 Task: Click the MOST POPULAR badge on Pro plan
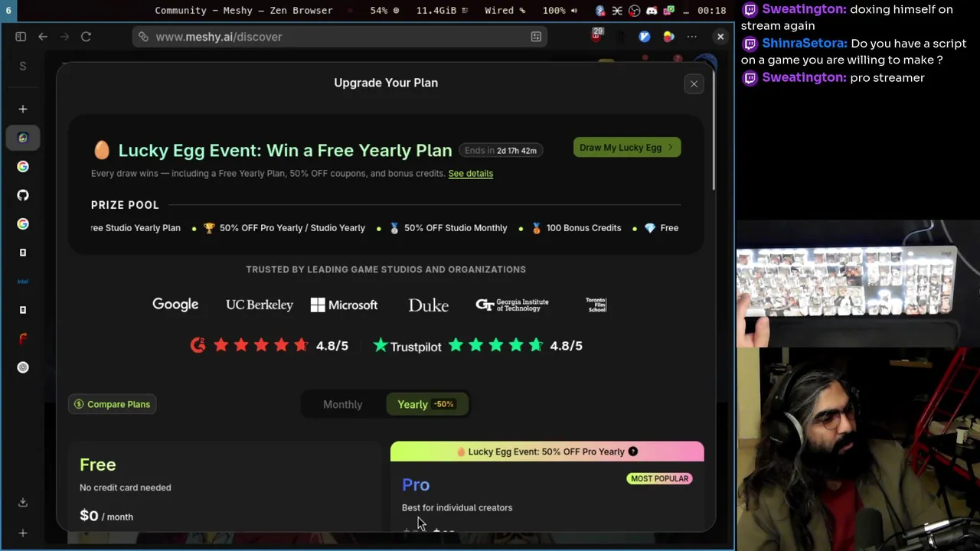(x=660, y=478)
